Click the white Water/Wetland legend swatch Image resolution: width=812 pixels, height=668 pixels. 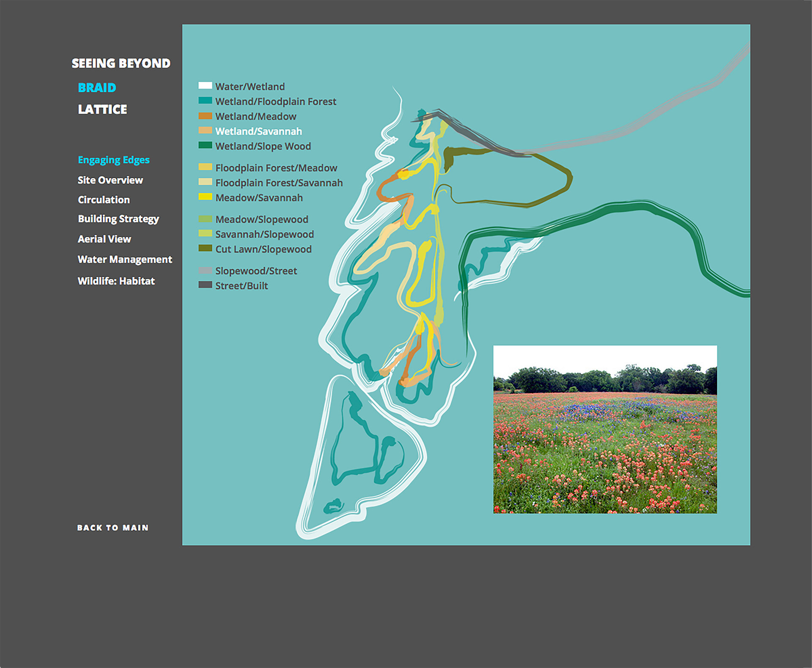click(x=205, y=86)
